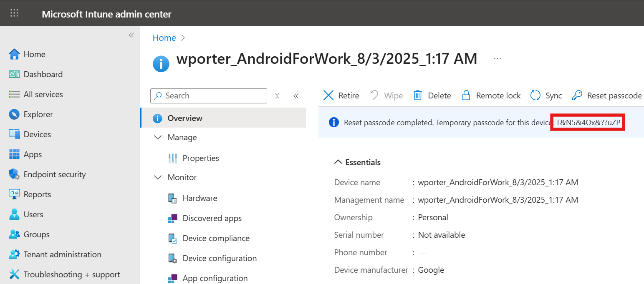Screen dimensions: 644x284
Task: Click the Discovered apps icon
Action: point(172,218)
